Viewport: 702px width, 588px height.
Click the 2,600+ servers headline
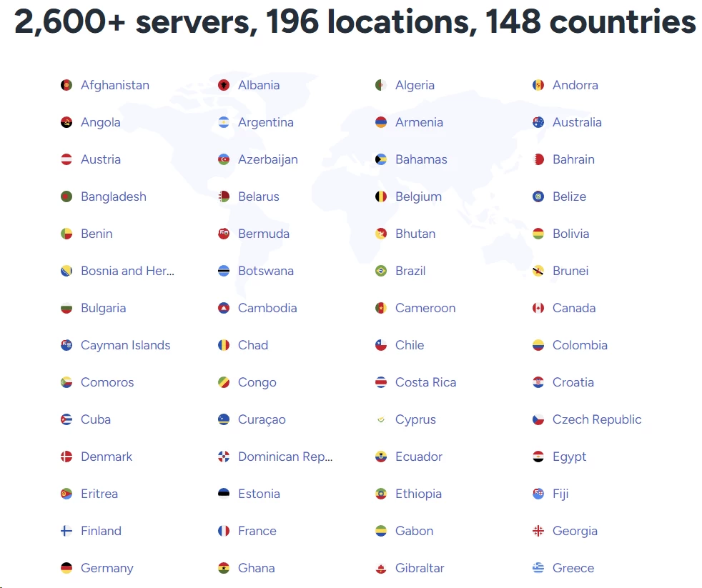coord(355,21)
